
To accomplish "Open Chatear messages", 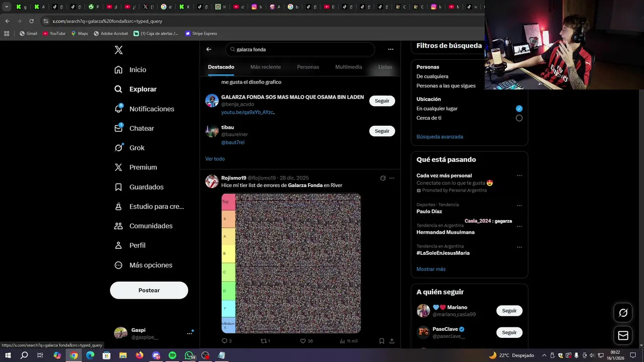I will 134,128.
